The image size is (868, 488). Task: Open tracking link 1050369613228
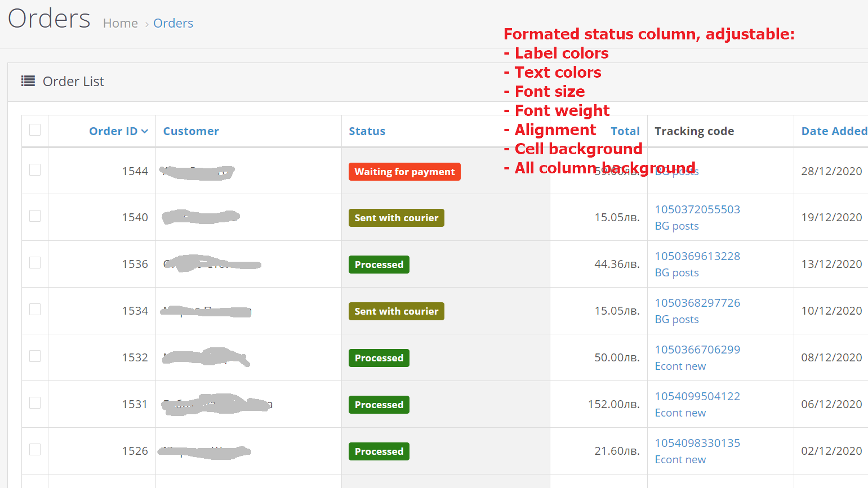pos(697,256)
